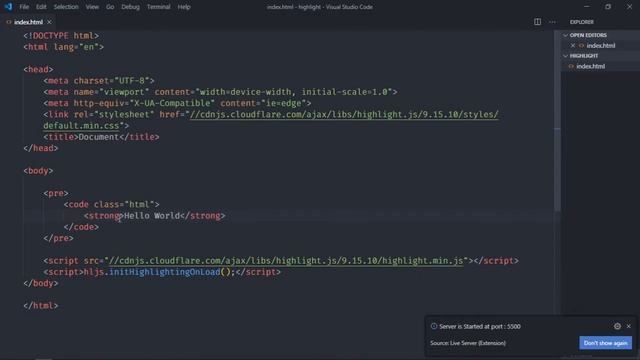
Task: Close the index.html editor tab
Action: (x=49, y=22)
